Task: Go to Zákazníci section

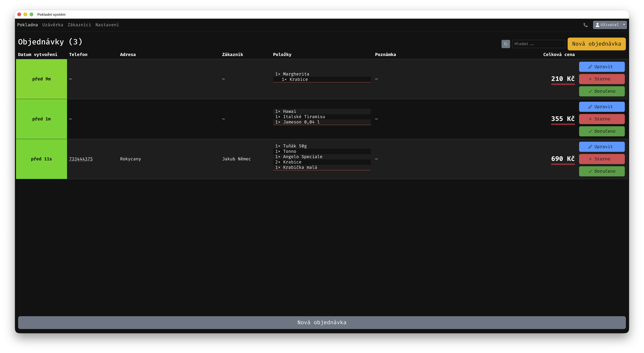Action: [79, 25]
